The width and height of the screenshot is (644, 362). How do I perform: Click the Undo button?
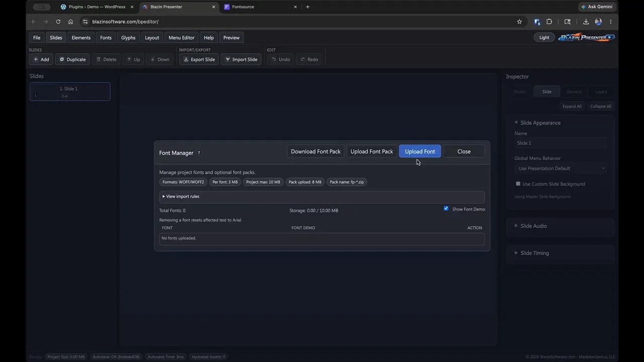click(281, 59)
